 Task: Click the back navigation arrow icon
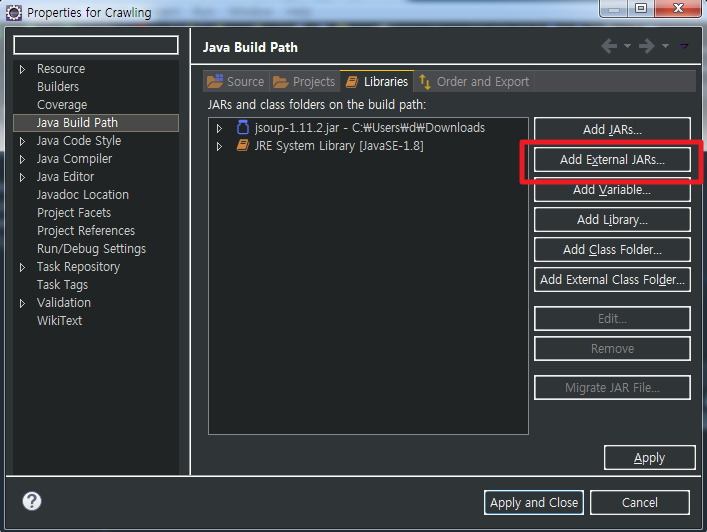coord(609,46)
